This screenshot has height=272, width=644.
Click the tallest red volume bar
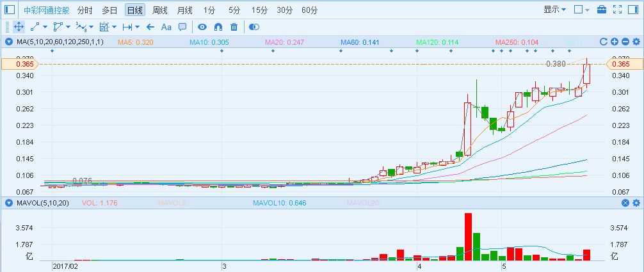[x=468, y=237]
